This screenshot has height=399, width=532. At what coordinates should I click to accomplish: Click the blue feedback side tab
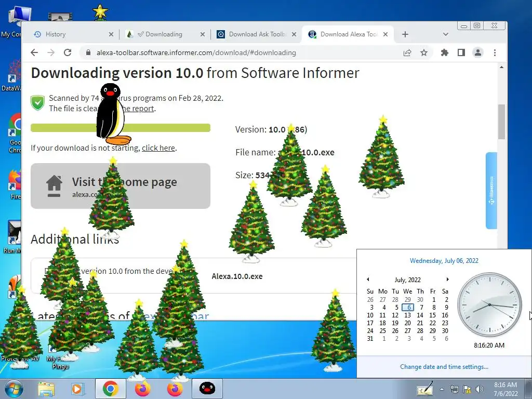pos(491,191)
